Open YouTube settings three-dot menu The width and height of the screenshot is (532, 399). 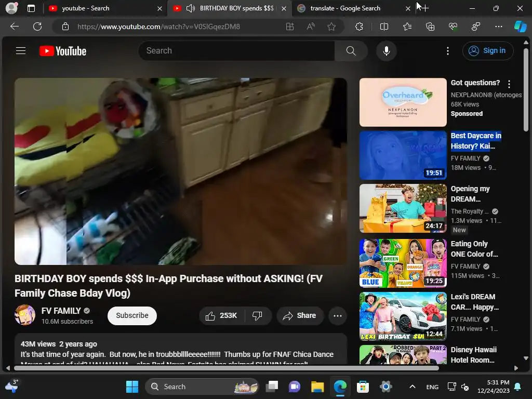pyautogui.click(x=447, y=51)
